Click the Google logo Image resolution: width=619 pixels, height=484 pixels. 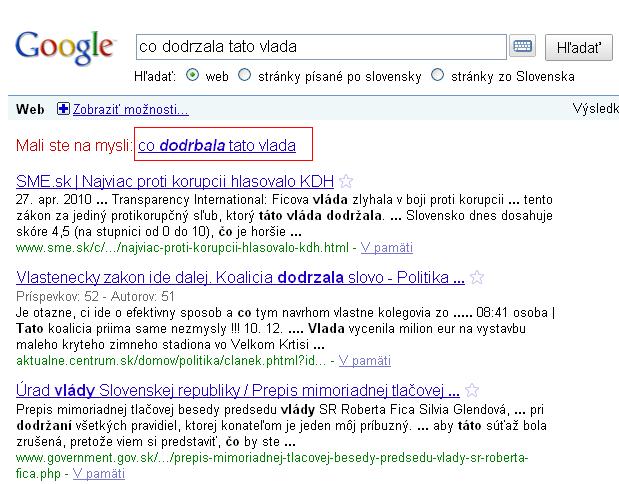point(66,48)
